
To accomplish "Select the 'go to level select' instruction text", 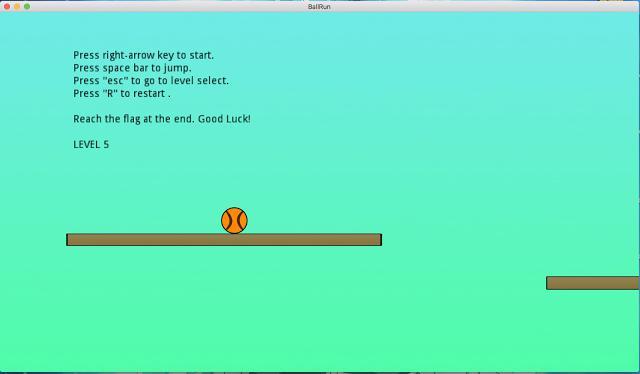I will click(186, 81).
